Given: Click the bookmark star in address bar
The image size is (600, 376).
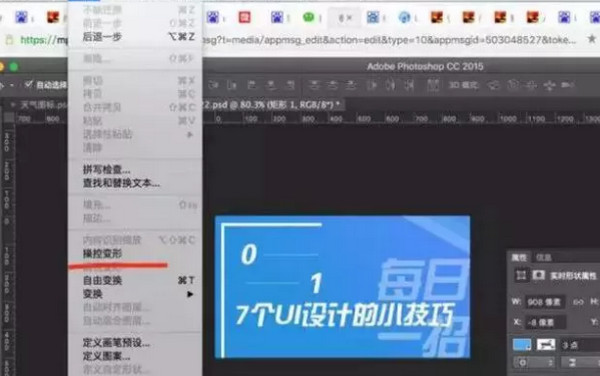Looking at the screenshot, I should [x=592, y=38].
